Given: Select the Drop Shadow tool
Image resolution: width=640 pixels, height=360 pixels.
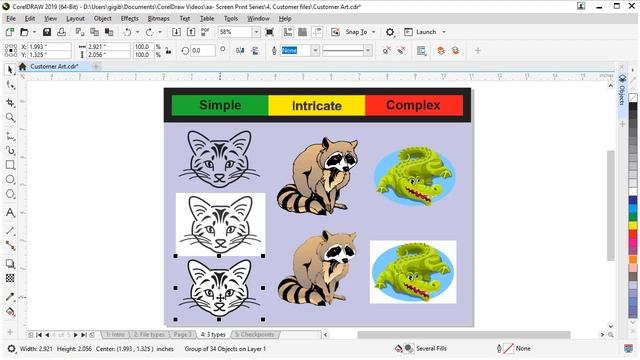Looking at the screenshot, I should tap(10, 263).
